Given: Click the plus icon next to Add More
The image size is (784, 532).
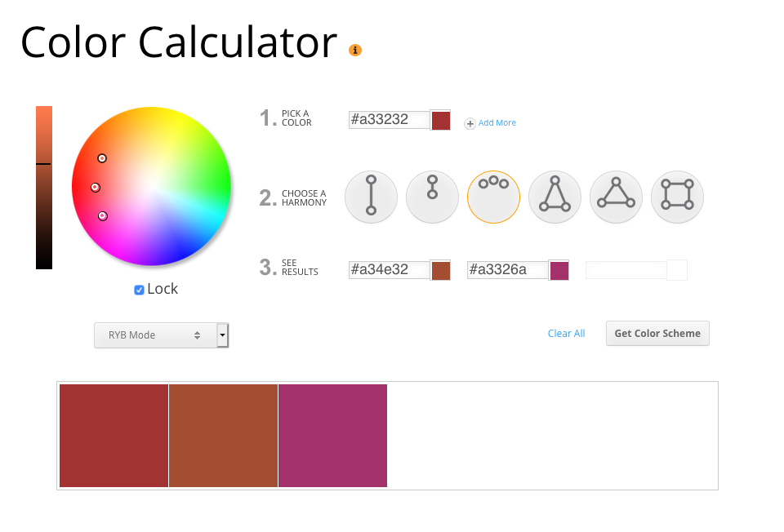Looking at the screenshot, I should coord(470,123).
